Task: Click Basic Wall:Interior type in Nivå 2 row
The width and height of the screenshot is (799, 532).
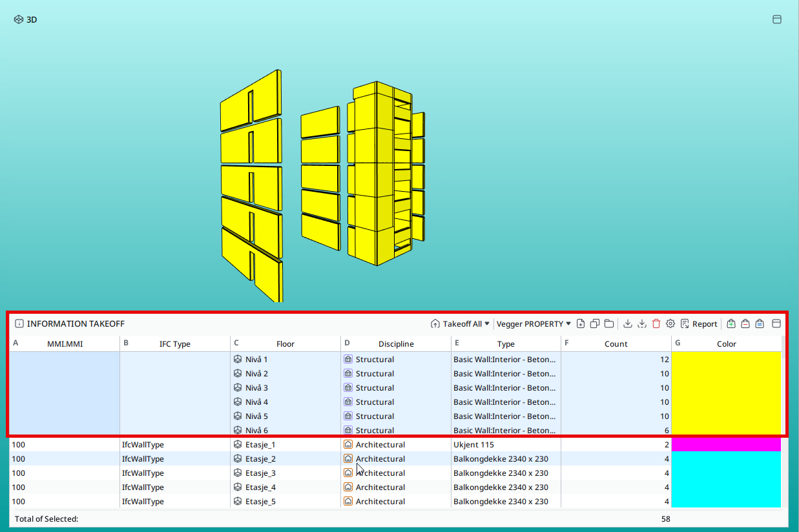Action: tap(504, 374)
